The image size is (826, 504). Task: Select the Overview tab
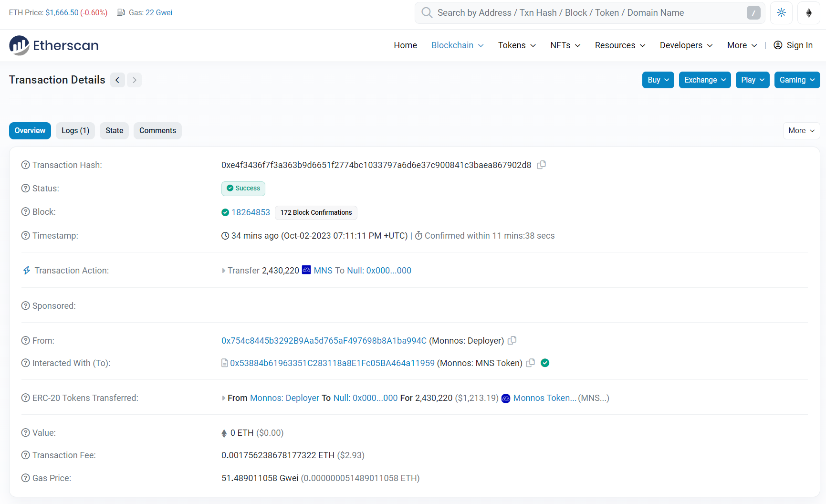30,131
